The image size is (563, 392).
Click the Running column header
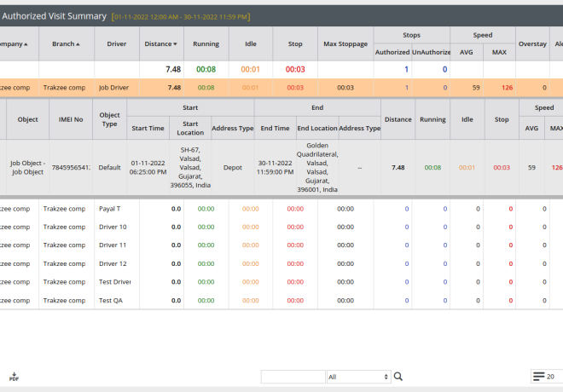click(206, 44)
